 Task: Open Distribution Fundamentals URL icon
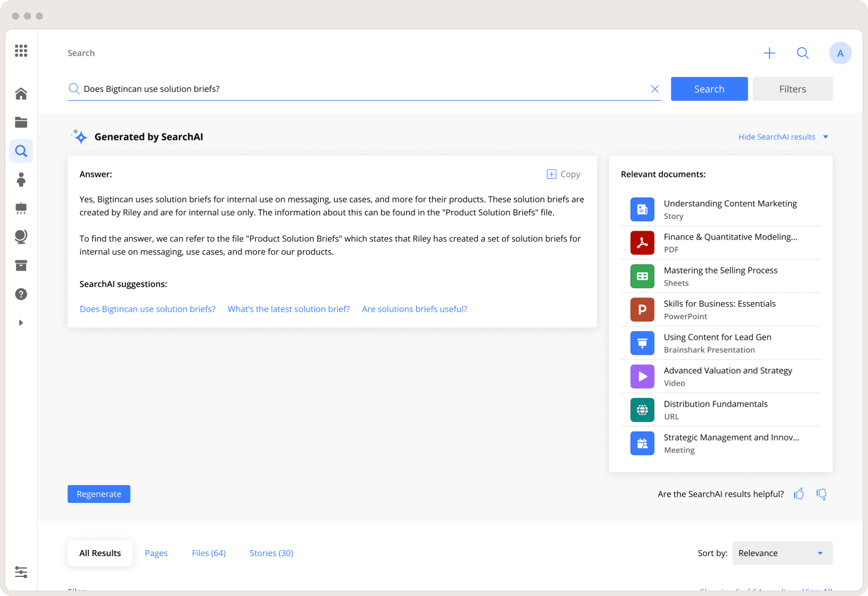point(642,409)
